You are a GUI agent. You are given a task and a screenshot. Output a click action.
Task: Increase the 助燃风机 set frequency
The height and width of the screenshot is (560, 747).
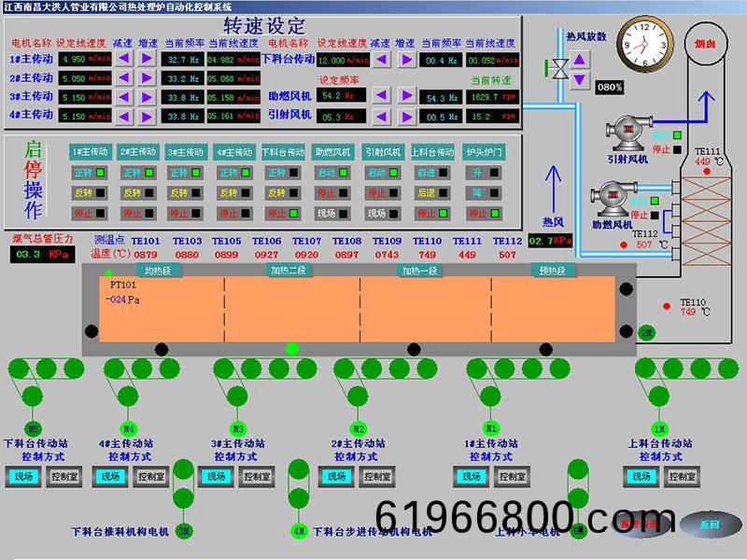[406, 95]
